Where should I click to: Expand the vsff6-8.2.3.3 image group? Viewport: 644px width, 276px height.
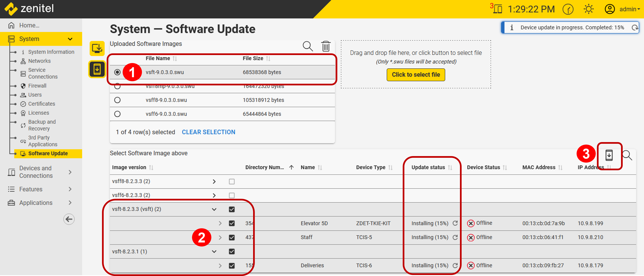click(x=214, y=195)
